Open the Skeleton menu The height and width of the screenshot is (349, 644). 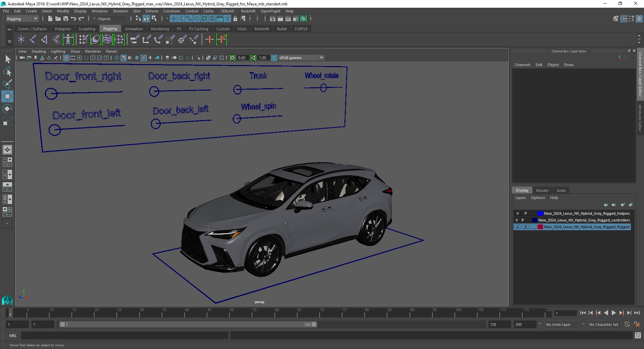120,11
